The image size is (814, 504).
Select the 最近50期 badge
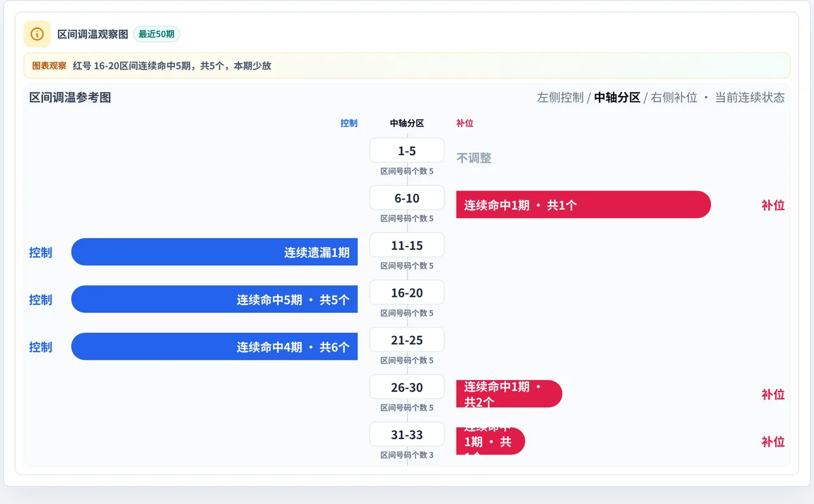pos(156,34)
